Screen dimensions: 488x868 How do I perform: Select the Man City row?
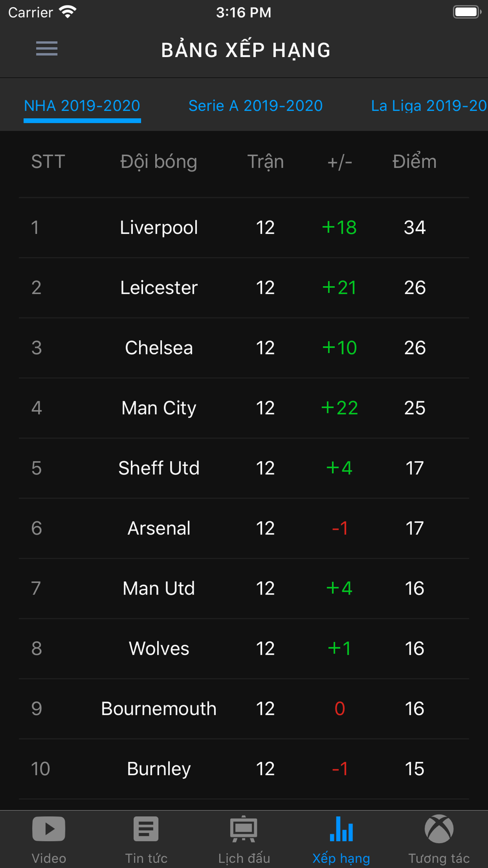click(x=244, y=408)
